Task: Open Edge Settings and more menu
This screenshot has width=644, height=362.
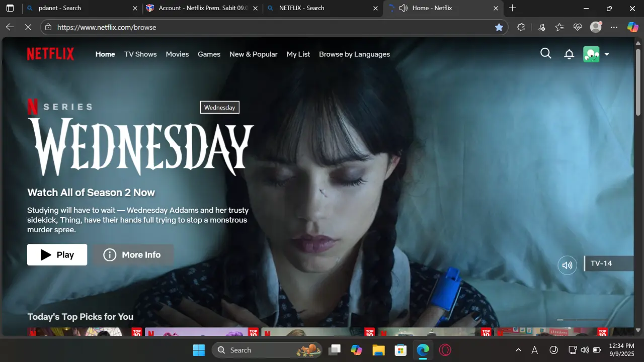Action: click(x=614, y=27)
